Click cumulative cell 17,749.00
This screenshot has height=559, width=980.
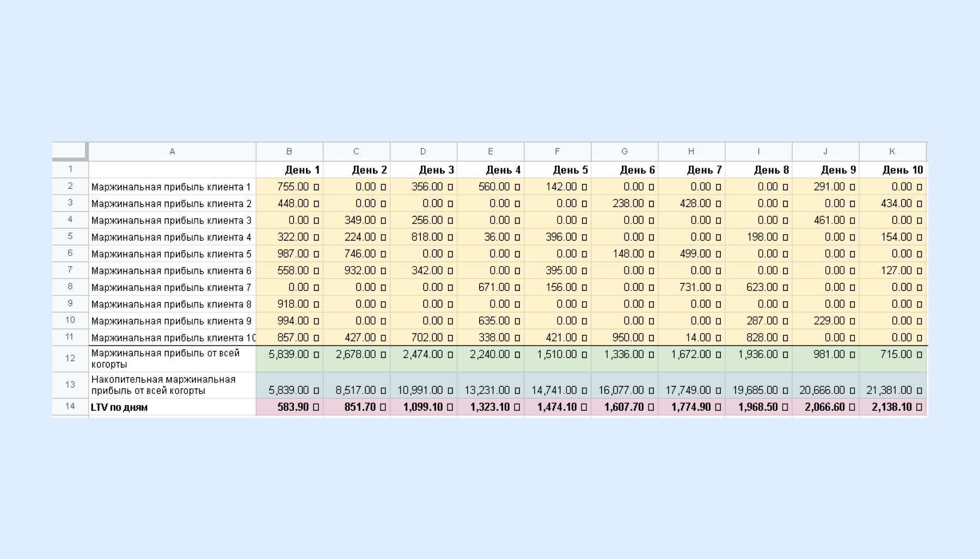(691, 385)
